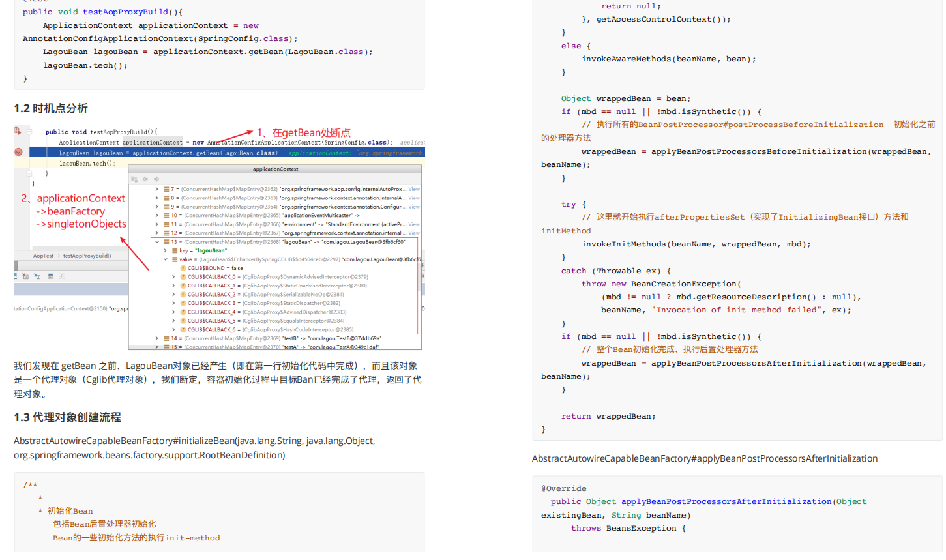This screenshot has width=946, height=560.
Task: Open View link on entry 8 row
Action: pyautogui.click(x=414, y=198)
